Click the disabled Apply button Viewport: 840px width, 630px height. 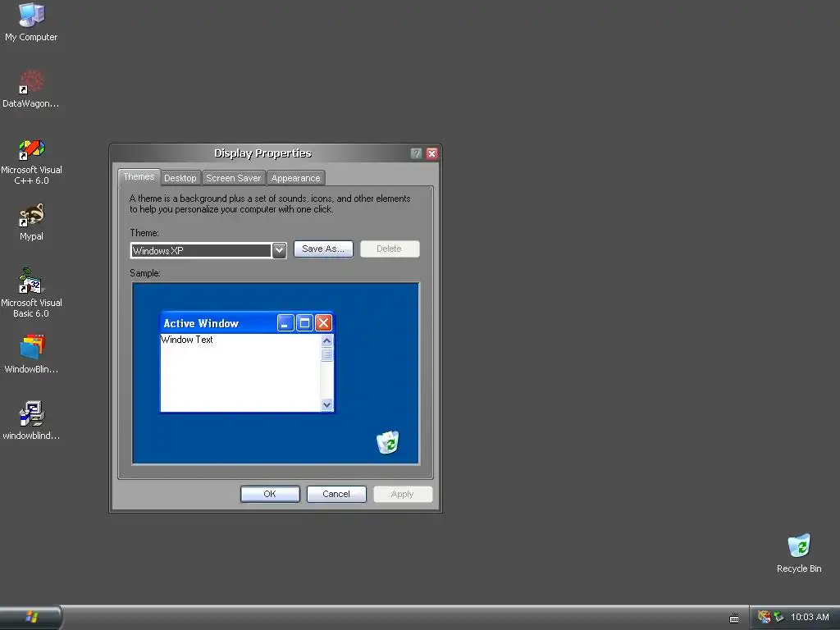[403, 494]
